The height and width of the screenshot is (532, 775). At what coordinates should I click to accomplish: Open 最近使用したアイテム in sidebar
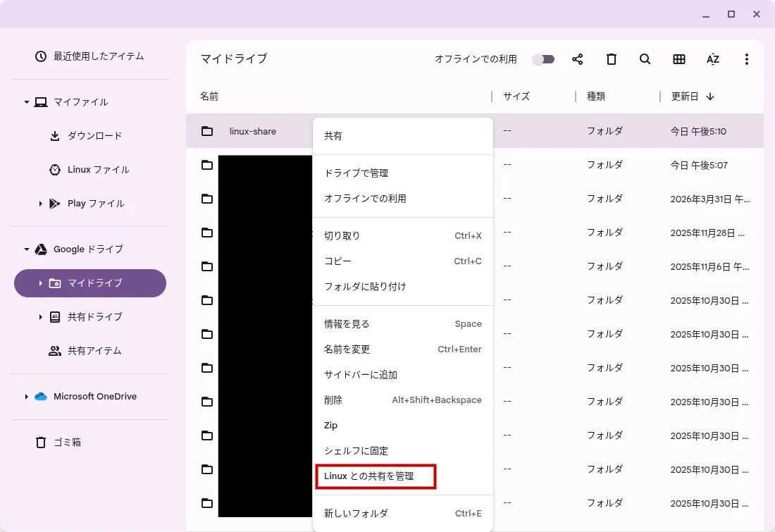[x=89, y=56]
